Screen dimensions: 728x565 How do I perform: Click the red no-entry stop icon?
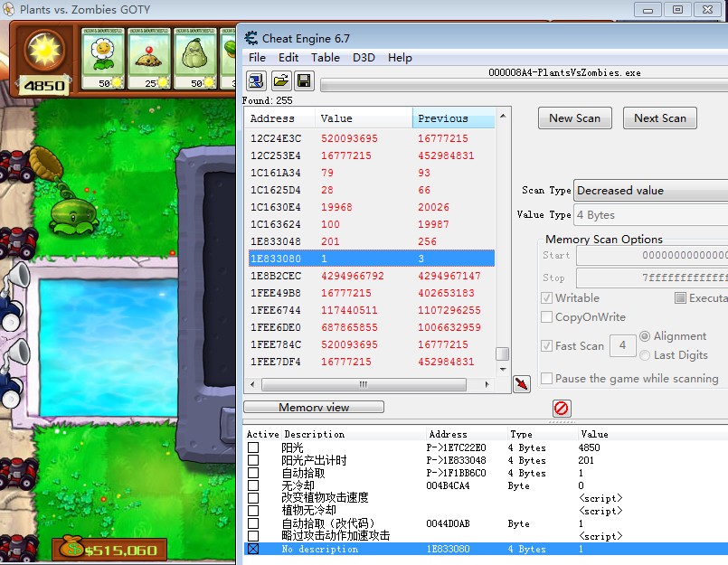coord(562,409)
